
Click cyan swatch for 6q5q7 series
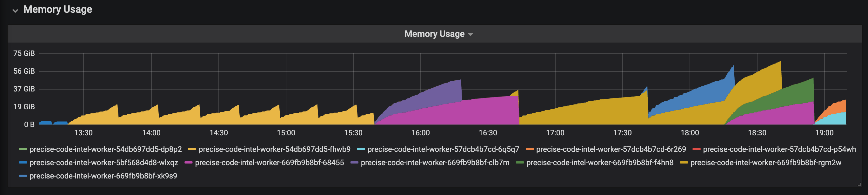pyautogui.click(x=361, y=149)
